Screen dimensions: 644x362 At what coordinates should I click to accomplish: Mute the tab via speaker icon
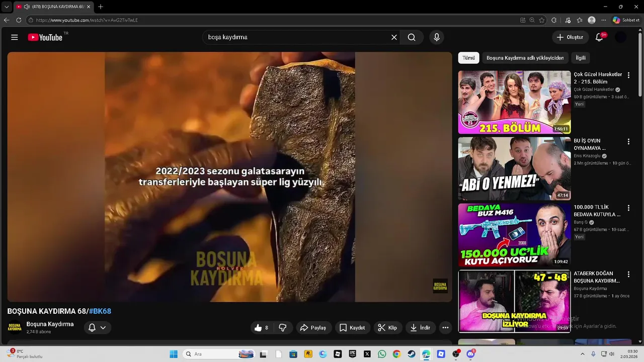pos(26,7)
